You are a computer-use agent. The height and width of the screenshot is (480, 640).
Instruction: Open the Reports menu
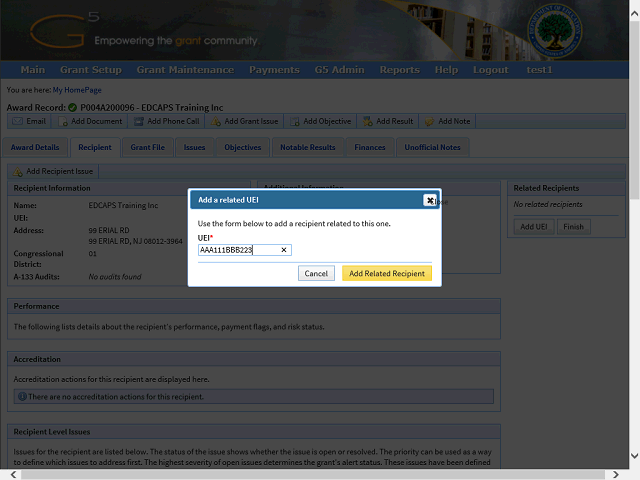[400, 70]
